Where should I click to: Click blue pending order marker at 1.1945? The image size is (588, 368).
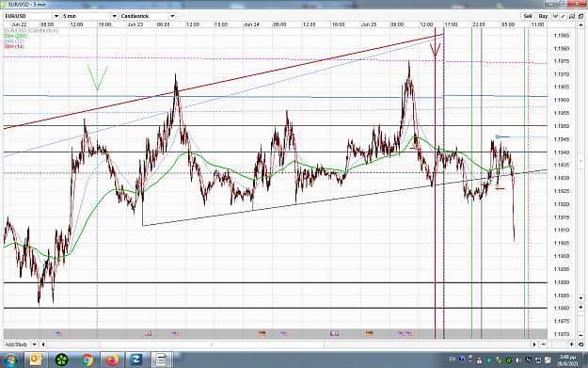[498, 136]
